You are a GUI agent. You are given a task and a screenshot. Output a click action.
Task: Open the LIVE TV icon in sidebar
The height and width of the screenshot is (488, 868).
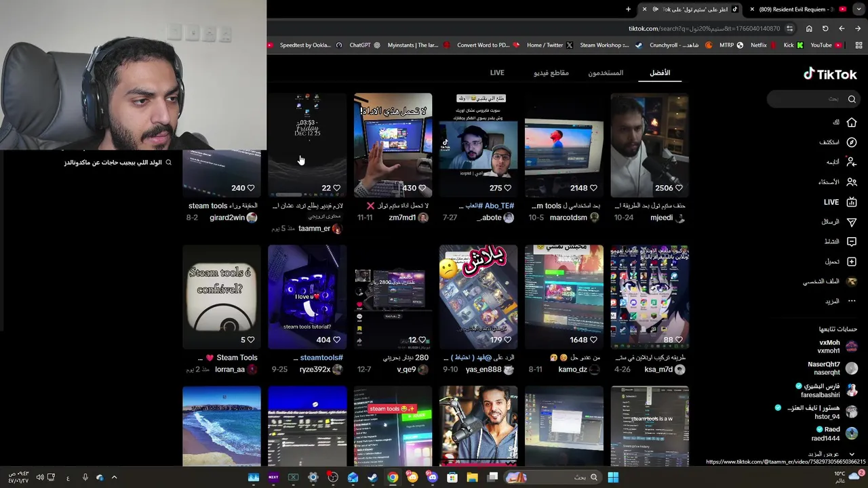(x=852, y=202)
